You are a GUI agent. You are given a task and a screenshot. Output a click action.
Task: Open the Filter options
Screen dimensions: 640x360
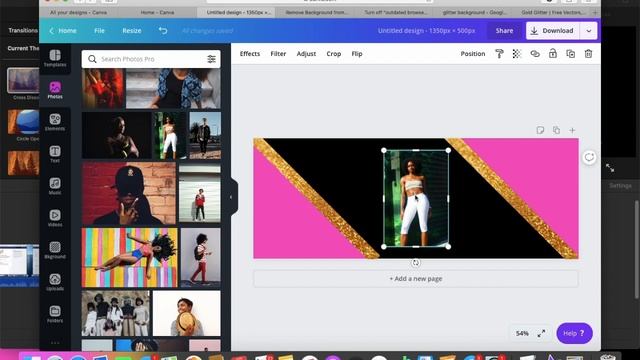[278, 54]
